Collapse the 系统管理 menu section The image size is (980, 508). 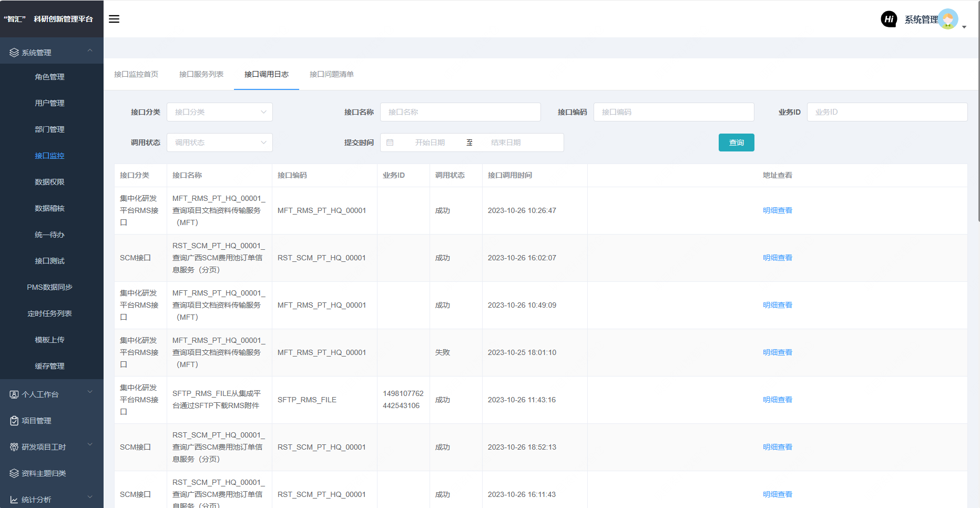[90, 51]
